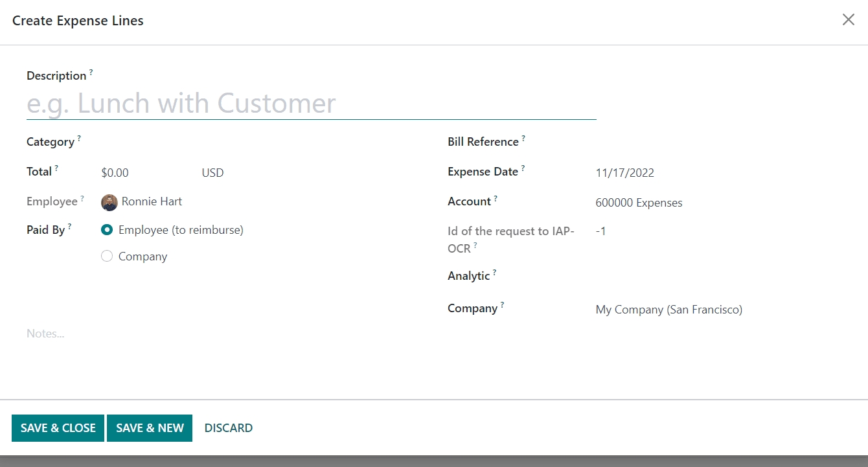Select the Company radio option
This screenshot has width=868, height=467.
[x=108, y=256]
